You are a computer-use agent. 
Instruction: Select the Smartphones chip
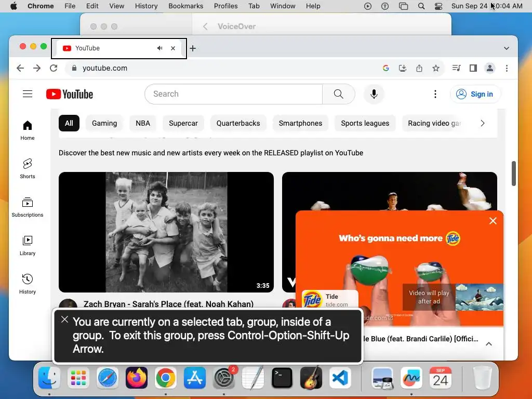click(301, 123)
